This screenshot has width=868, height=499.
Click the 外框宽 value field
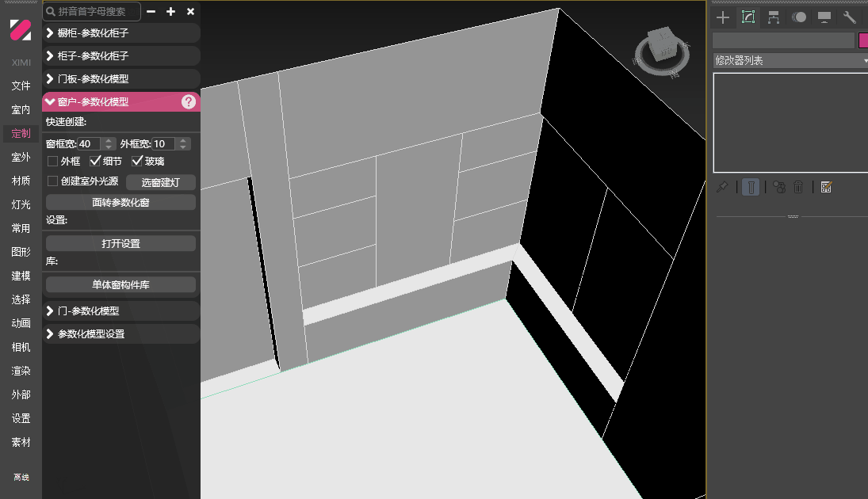pos(164,144)
